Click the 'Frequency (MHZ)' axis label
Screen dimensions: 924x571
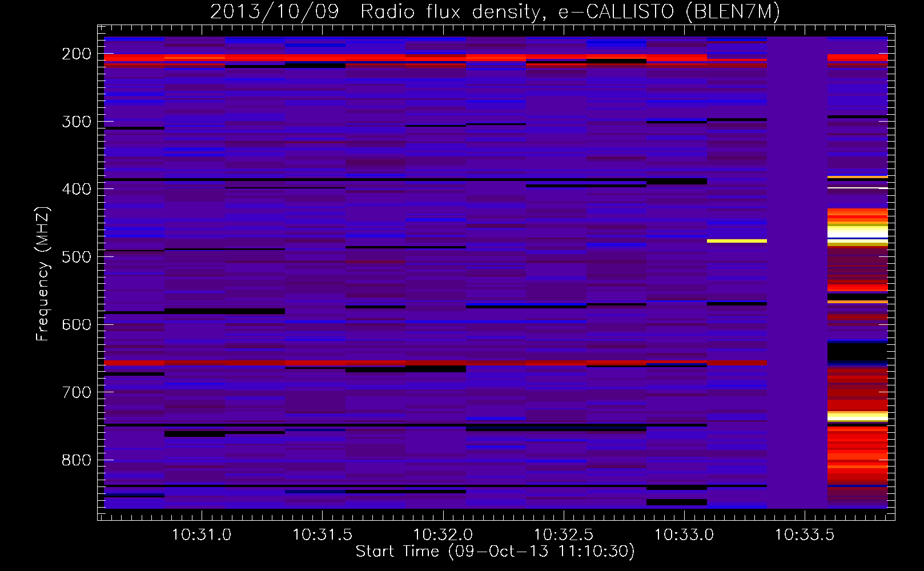[43, 274]
